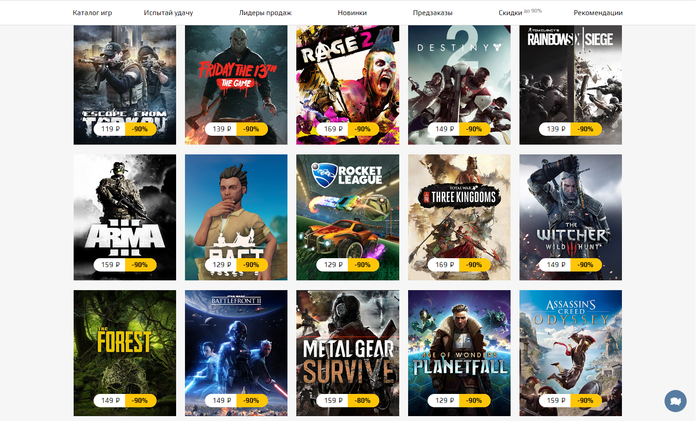The image size is (700, 421).
Task: Open the Three Kingdoms game tile
Action: (459, 217)
